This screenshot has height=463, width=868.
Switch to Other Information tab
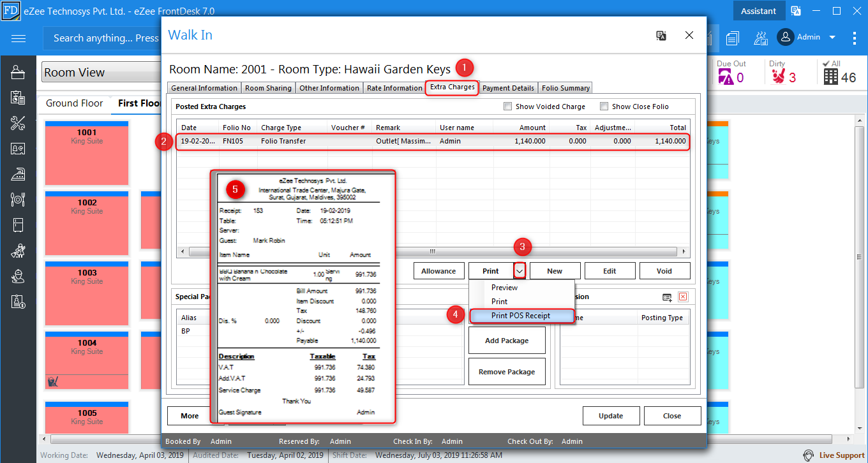click(x=329, y=88)
